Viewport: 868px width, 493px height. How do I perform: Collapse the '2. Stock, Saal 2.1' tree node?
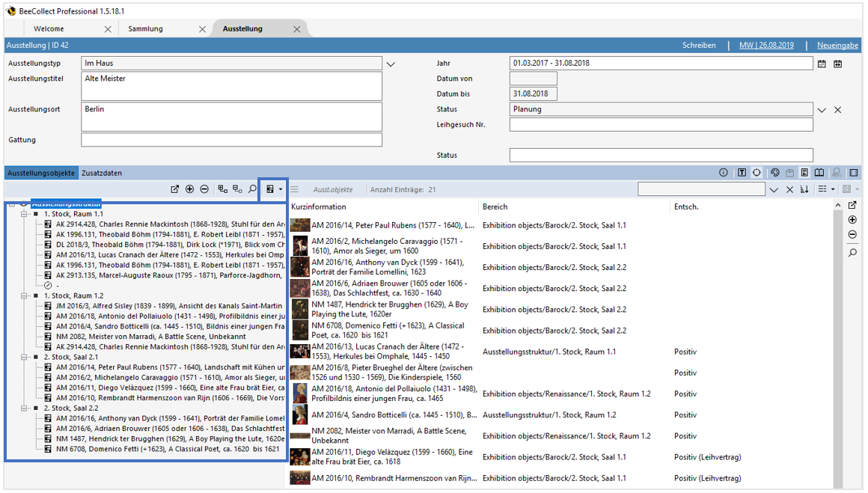24,358
